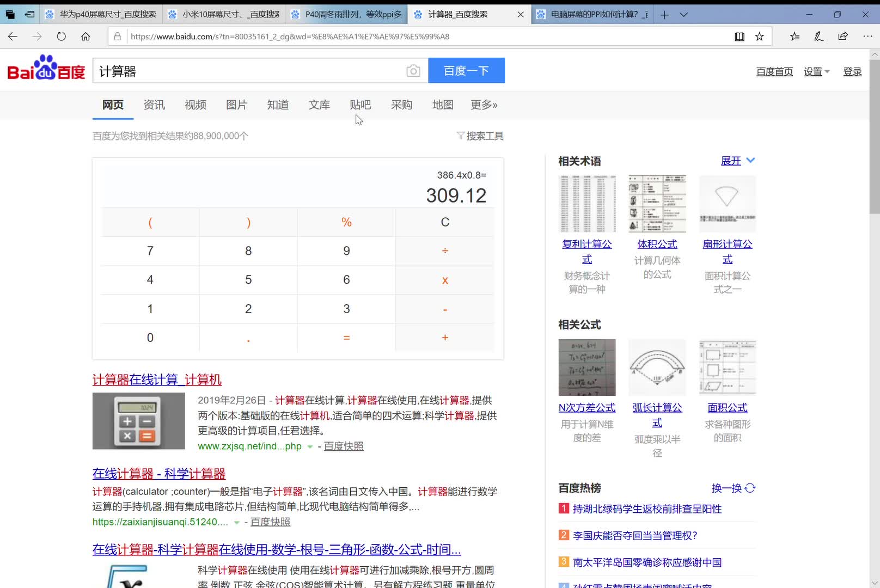Close the 计算器_百度搜索 tab

[x=521, y=15]
